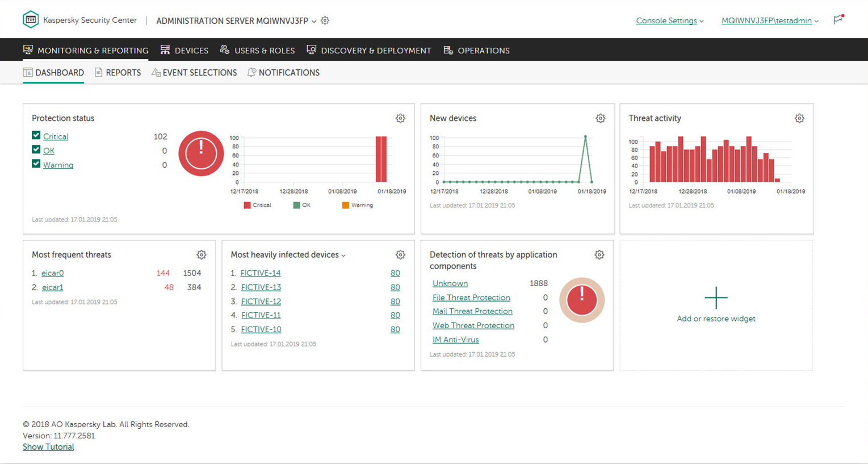Open the Devices menu
The image size is (868, 464).
(184, 51)
